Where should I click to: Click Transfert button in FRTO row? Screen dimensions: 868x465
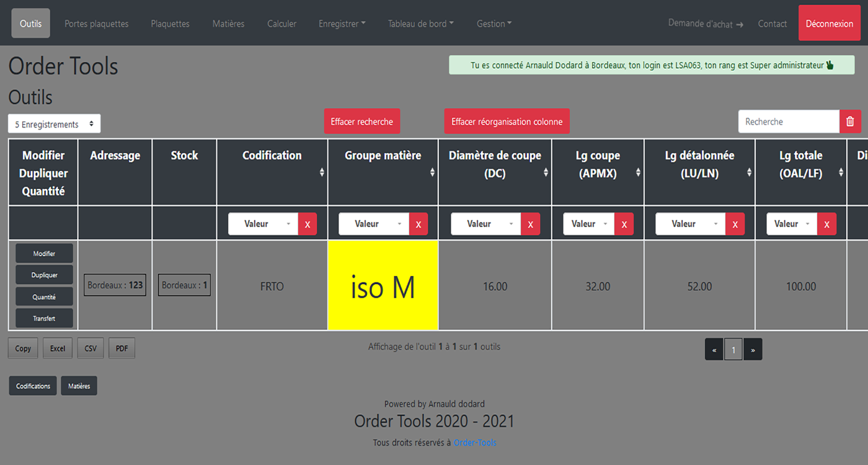(x=44, y=318)
